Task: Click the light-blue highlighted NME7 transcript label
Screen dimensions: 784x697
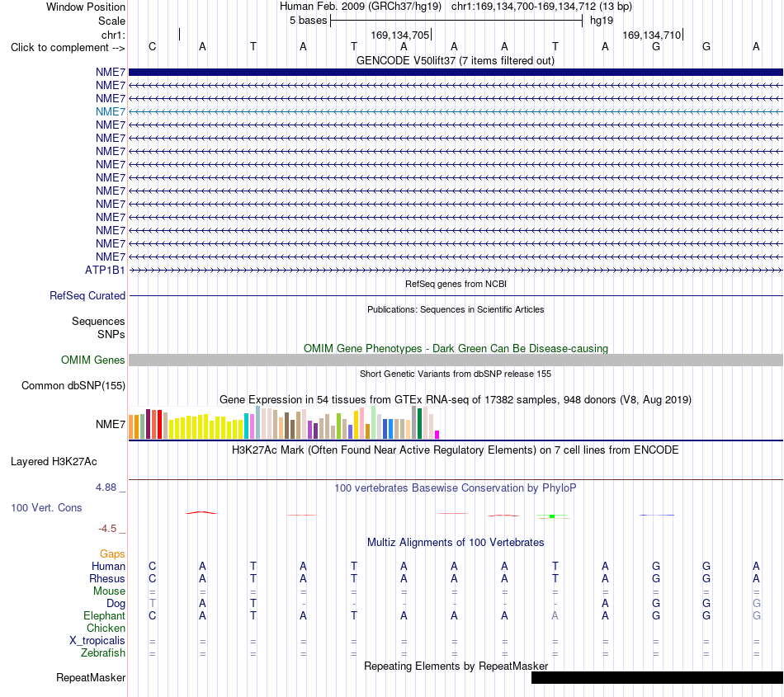Action: (x=111, y=111)
